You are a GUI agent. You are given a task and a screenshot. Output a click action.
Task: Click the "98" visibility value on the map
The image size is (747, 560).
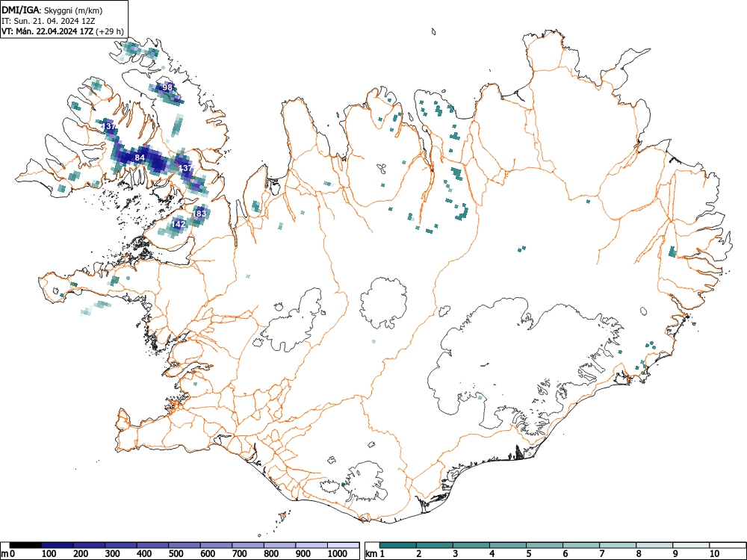167,87
